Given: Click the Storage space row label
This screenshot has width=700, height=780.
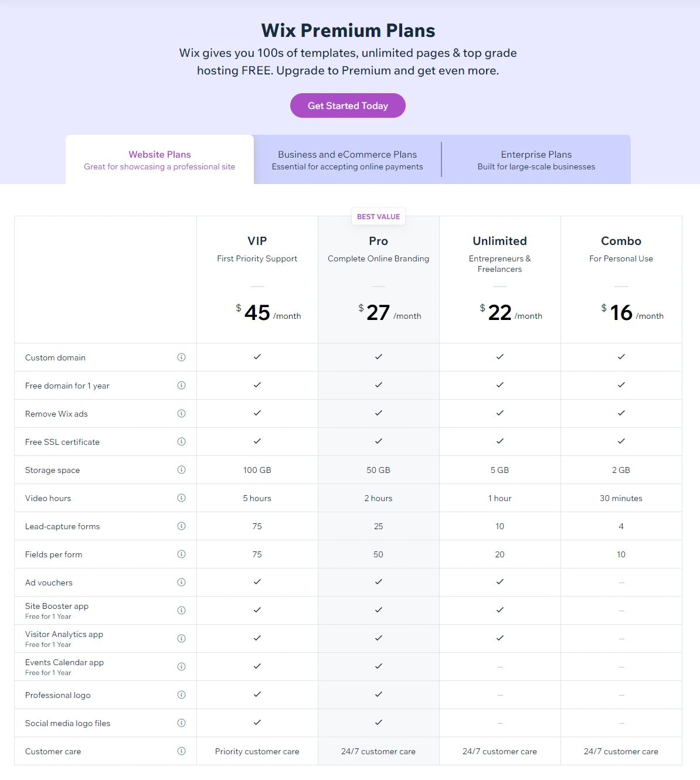Looking at the screenshot, I should (x=52, y=470).
